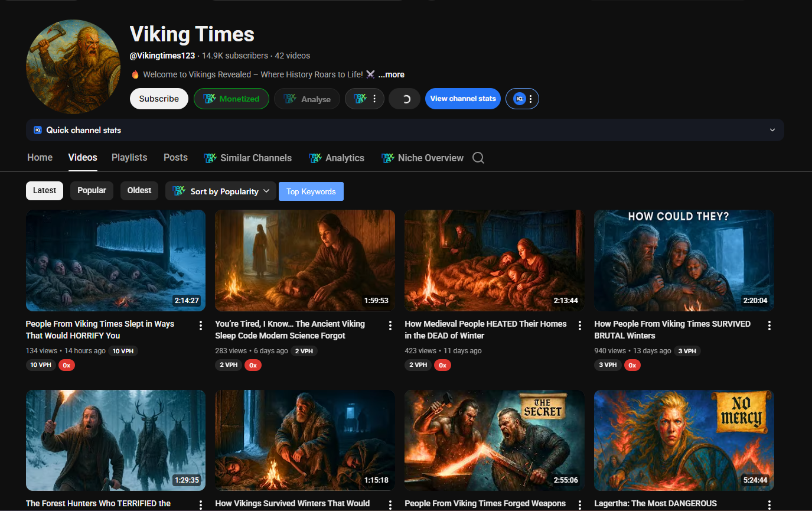Select the Popular sort filter chip
Viewport: 812px width, 511px height.
tap(92, 190)
